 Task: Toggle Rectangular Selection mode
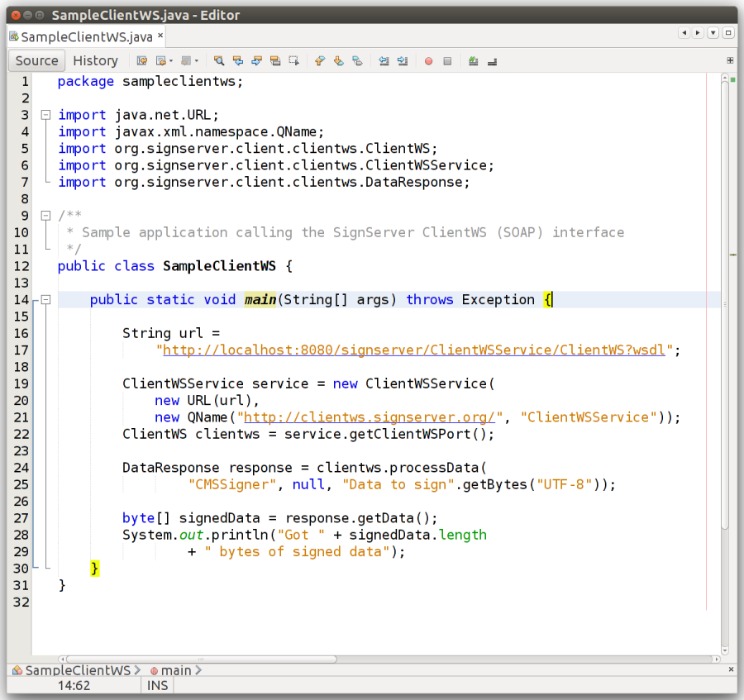click(296, 60)
